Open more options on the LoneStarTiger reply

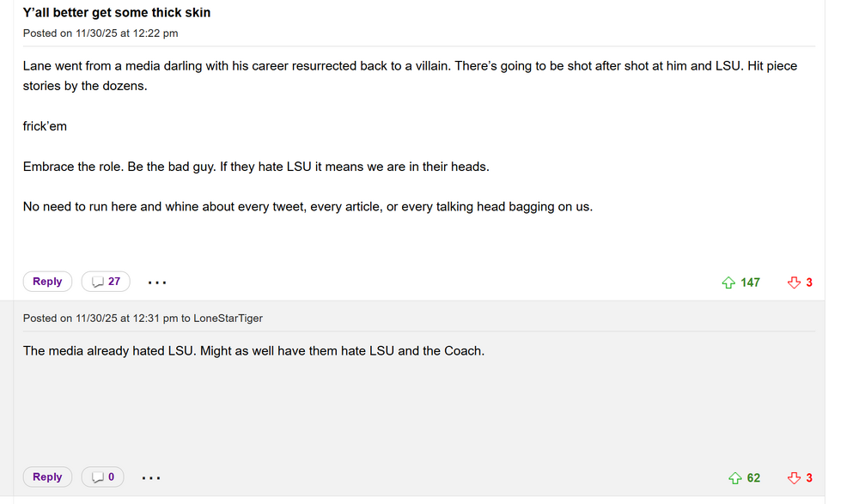pyautogui.click(x=151, y=478)
